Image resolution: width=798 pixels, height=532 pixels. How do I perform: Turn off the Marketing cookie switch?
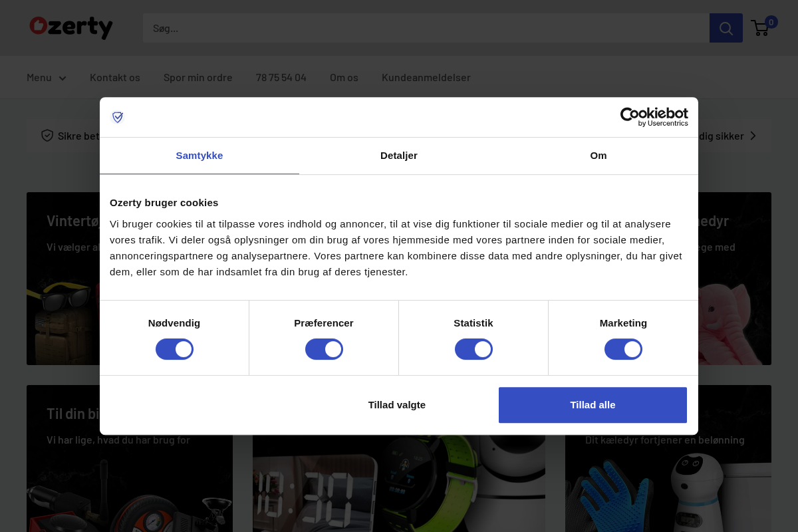click(x=623, y=348)
